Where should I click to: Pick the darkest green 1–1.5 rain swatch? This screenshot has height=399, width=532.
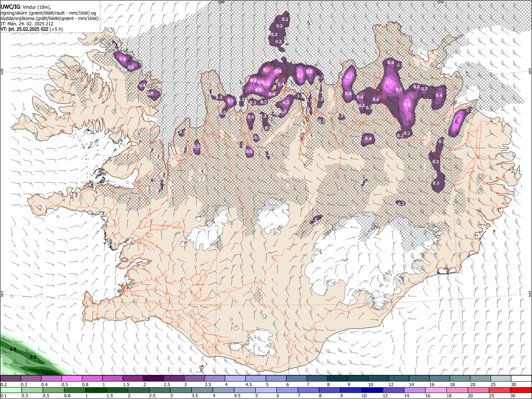96,390
